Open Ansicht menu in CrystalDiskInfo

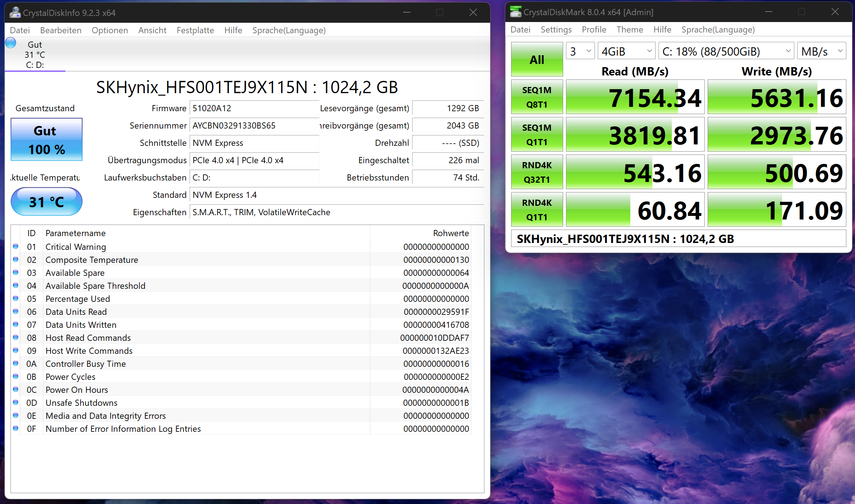pyautogui.click(x=152, y=30)
